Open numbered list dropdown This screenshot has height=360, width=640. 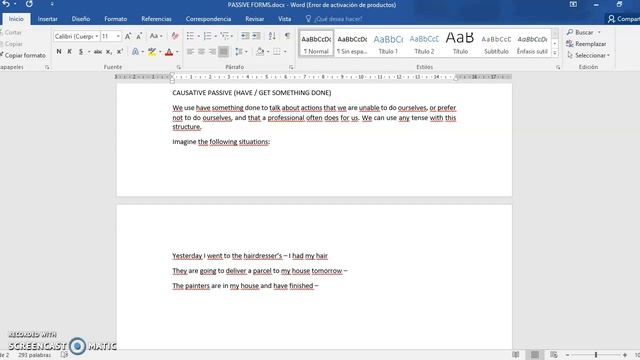[x=216, y=36]
